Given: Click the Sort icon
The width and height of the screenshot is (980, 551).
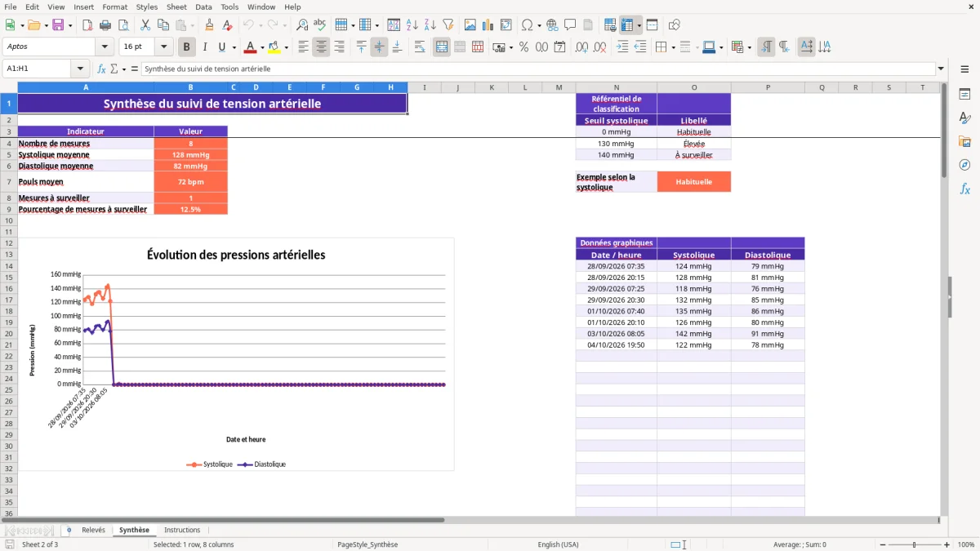Looking at the screenshot, I should point(394,25).
